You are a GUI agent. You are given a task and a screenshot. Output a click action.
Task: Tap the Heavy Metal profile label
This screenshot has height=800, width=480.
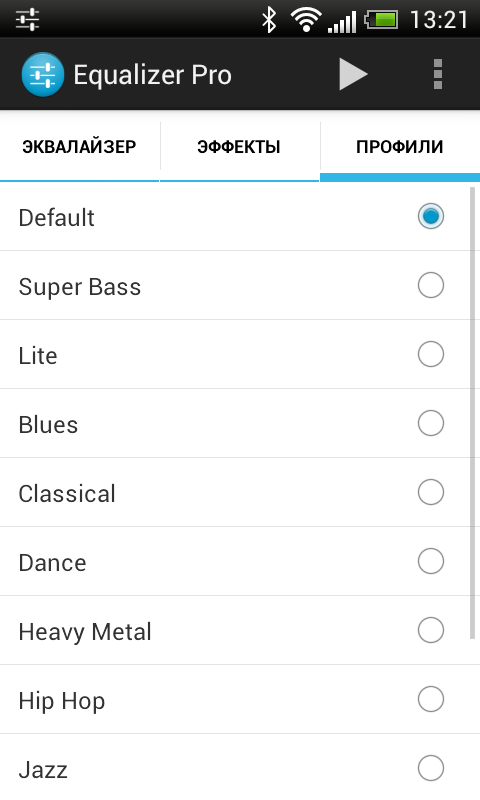point(85,632)
